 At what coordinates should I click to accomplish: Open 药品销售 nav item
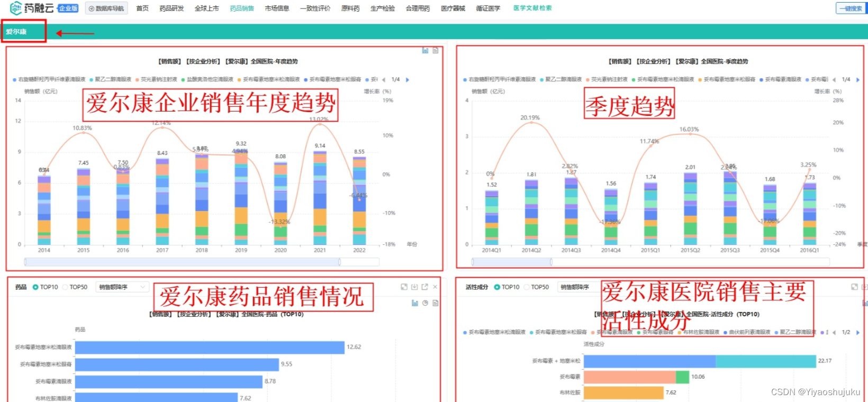242,8
